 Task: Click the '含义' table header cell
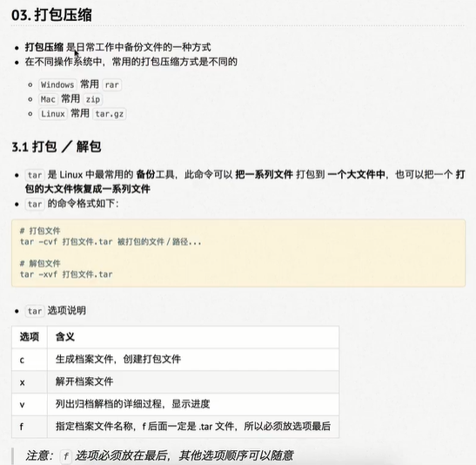(x=193, y=337)
